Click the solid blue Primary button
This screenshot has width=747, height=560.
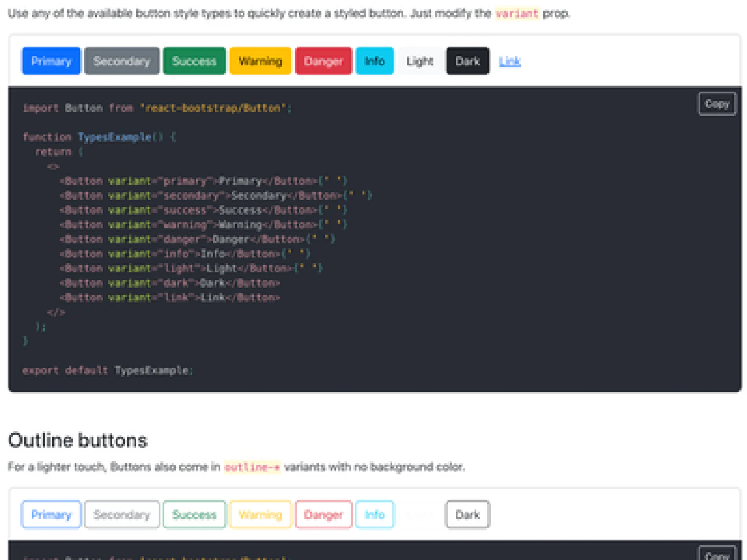tap(51, 61)
